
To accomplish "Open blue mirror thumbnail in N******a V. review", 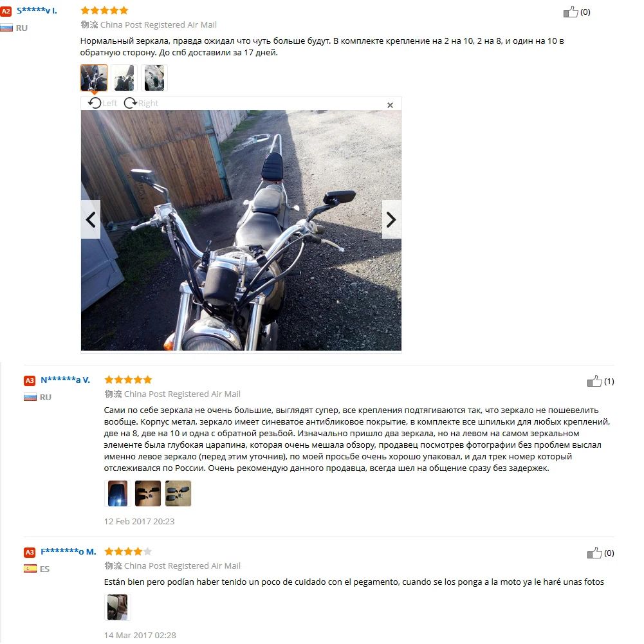I will pos(118,493).
